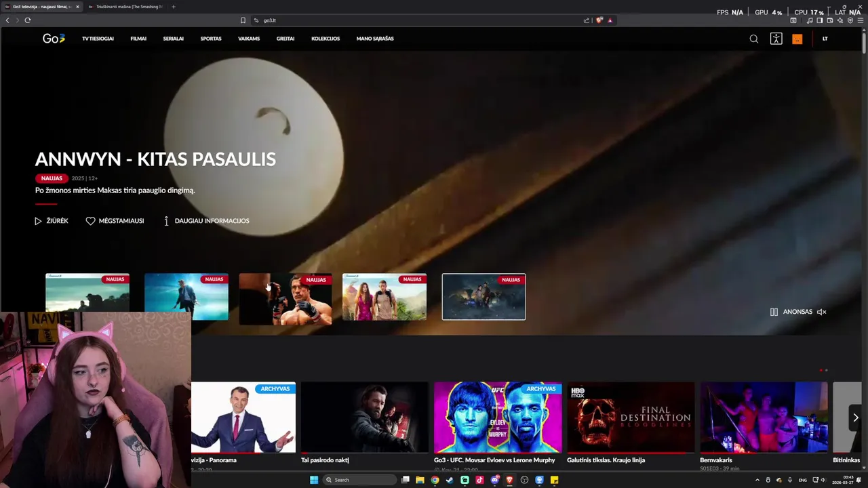Open the LT language selector
The image size is (868, 488).
(x=825, y=39)
